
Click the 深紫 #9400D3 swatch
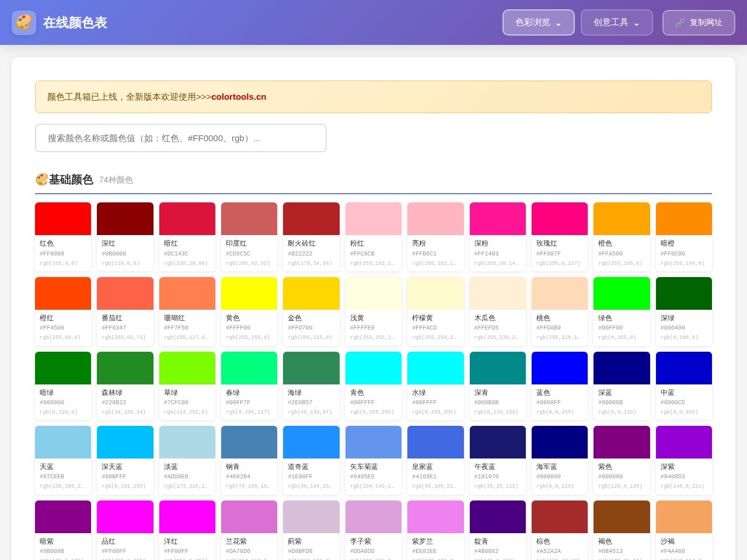tap(684, 460)
